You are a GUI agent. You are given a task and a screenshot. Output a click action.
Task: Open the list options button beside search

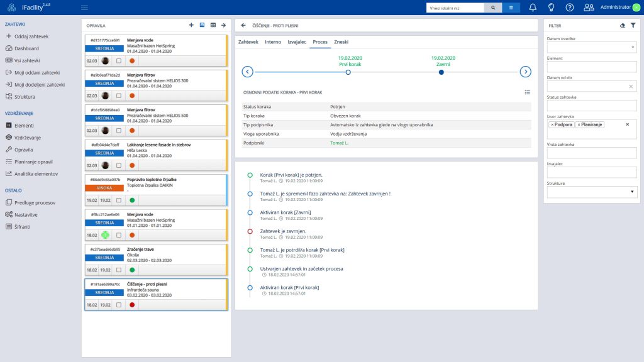coord(511,8)
